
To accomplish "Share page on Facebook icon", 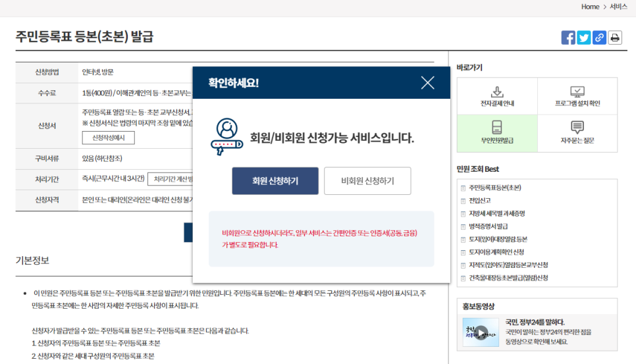I will [x=568, y=38].
